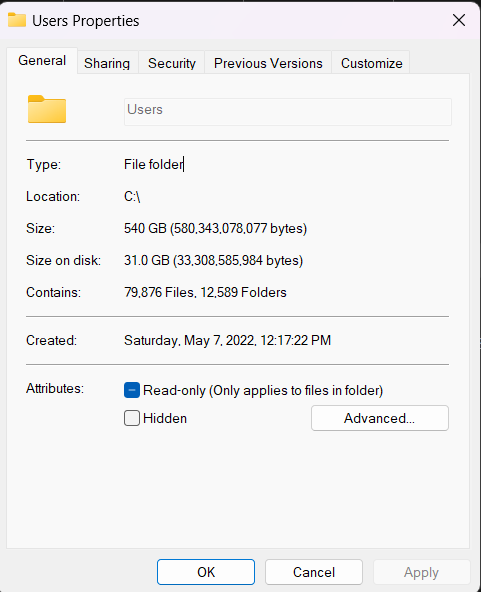Screen dimensions: 481x592
Task: Click the small folder icon in title bar
Action: [x=17, y=20]
